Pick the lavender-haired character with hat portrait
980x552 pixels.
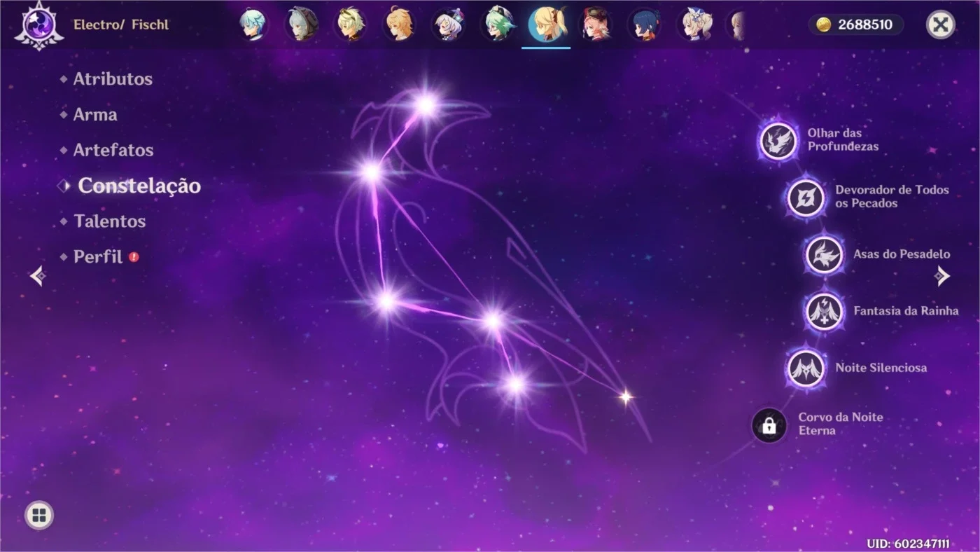pyautogui.click(x=448, y=25)
